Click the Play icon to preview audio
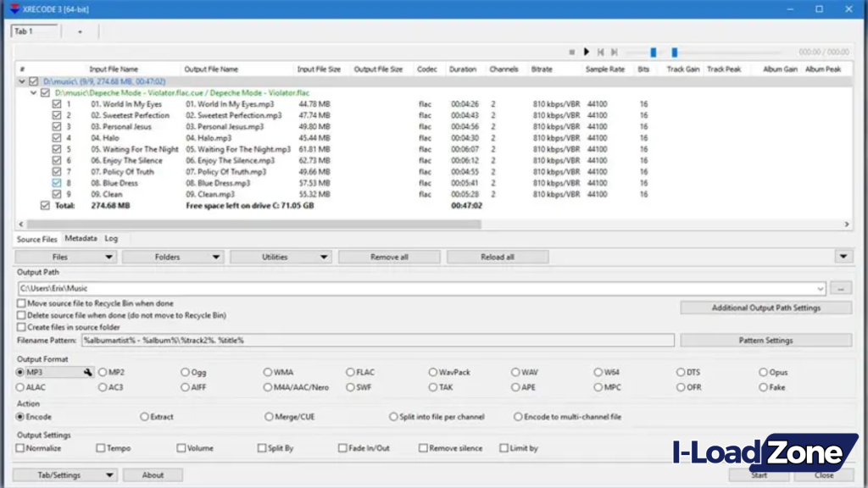This screenshot has height=488, width=868. click(x=587, y=52)
